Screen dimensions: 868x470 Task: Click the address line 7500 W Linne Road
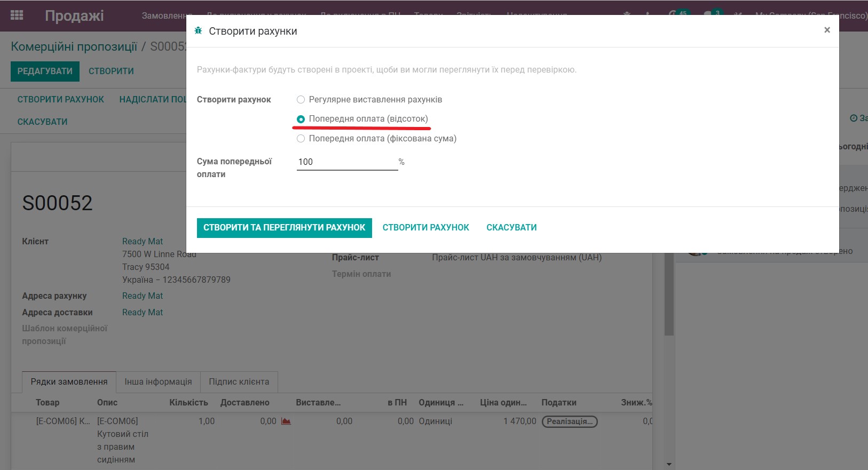point(159,254)
